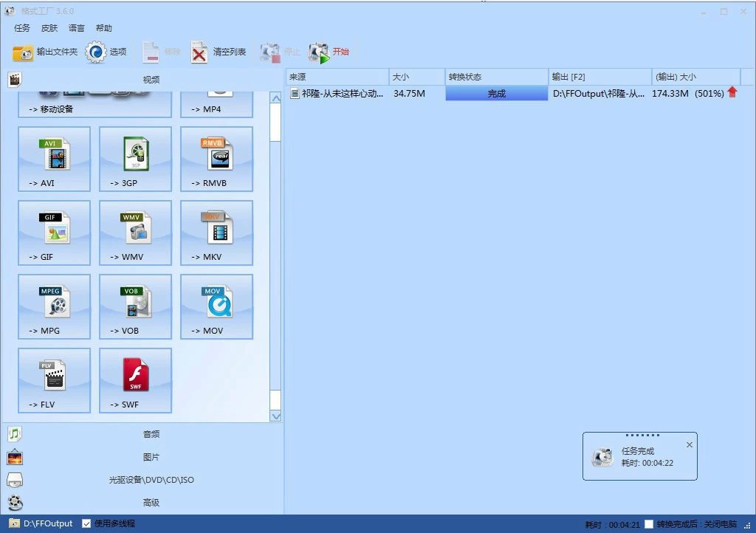Open the 选项 options dialog

coord(107,52)
